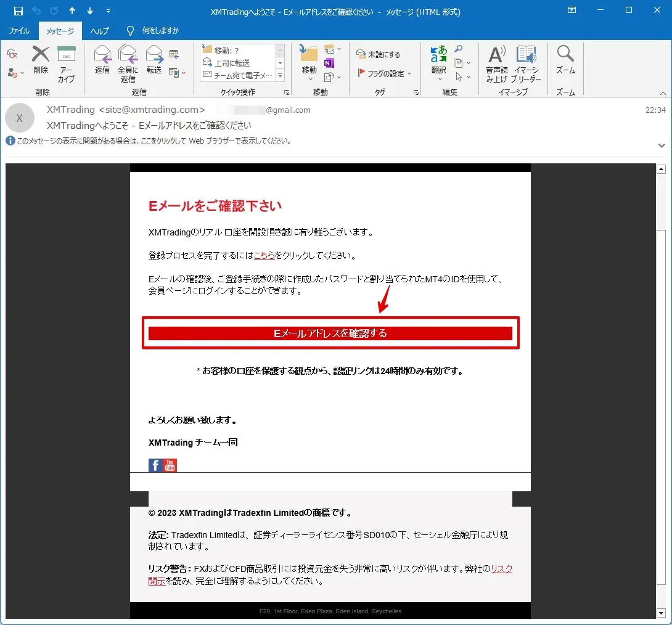Open Immersive Reader (イマーシブリーダー)
This screenshot has width=672, height=625.
click(526, 63)
